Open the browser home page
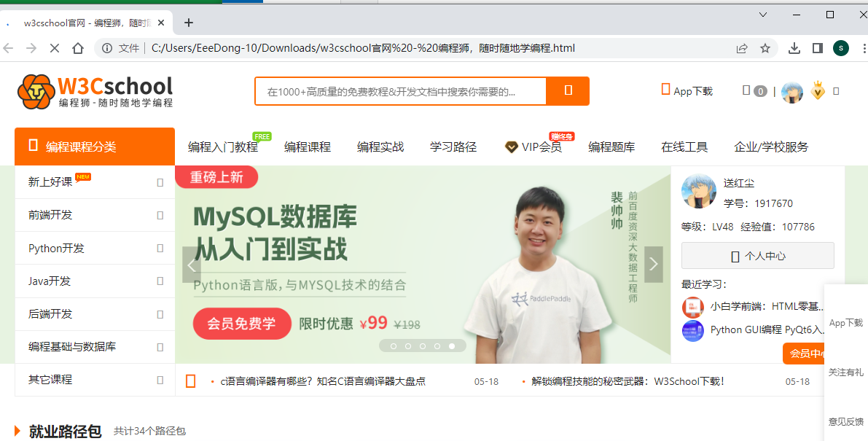 78,48
